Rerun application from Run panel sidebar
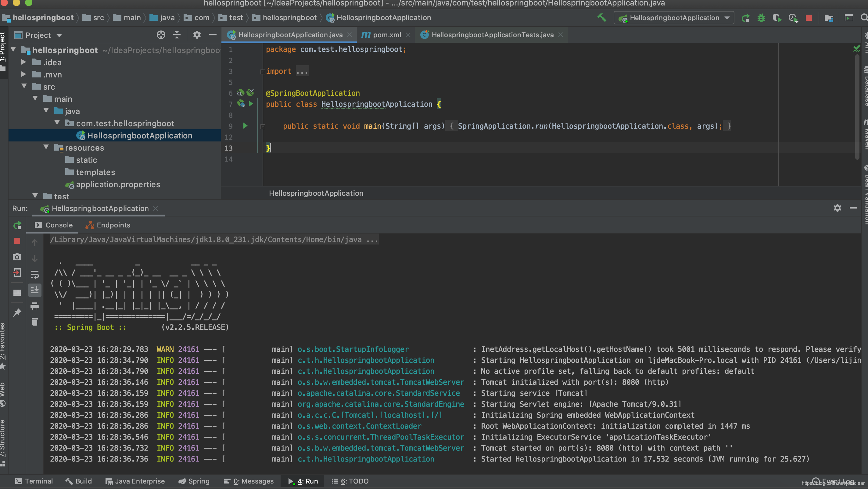Screen dimensions: 868x489 tap(17, 225)
